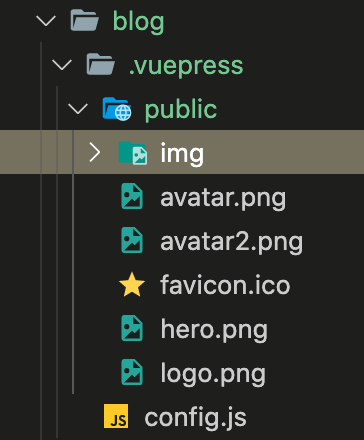Collapse the blog folder chevron

click(x=46, y=21)
